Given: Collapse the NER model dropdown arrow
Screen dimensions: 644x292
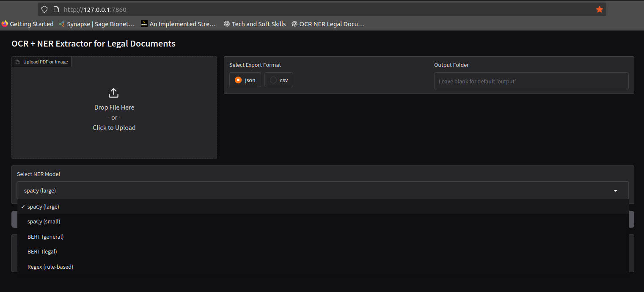Looking at the screenshot, I should click(615, 191).
